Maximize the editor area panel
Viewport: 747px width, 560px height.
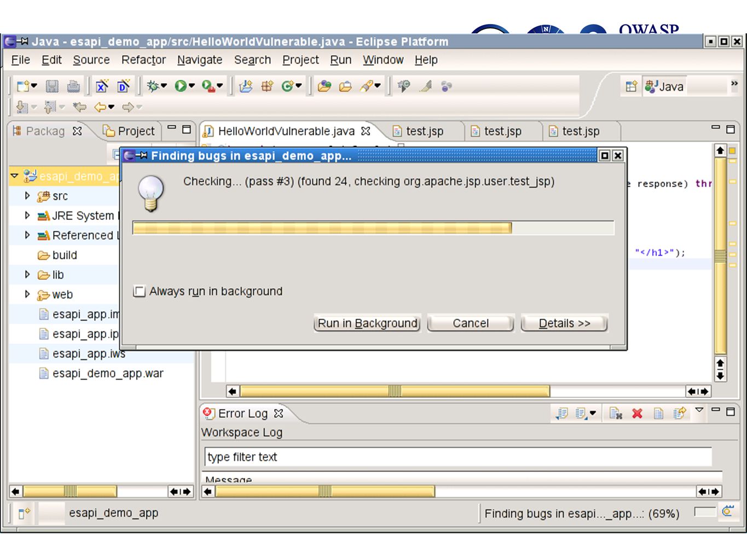click(731, 129)
